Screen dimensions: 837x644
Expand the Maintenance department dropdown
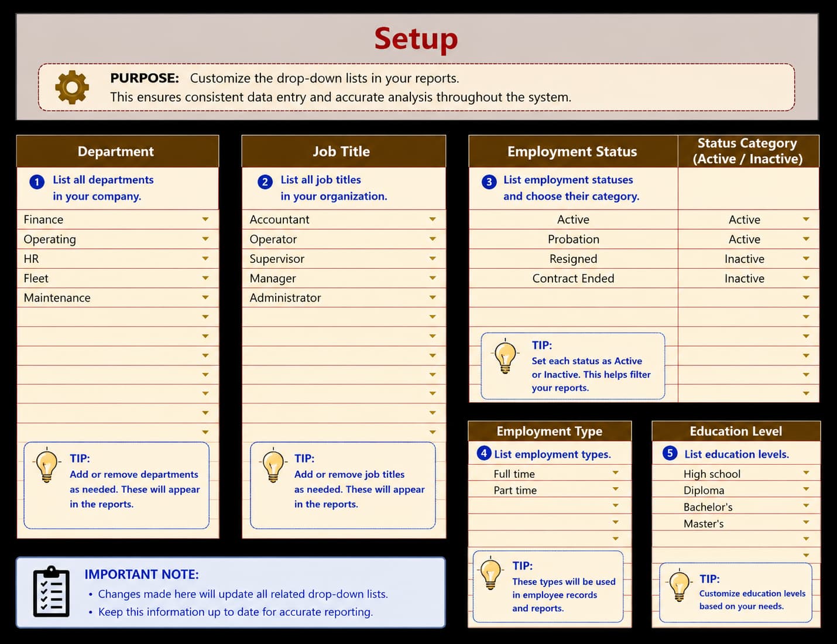(205, 297)
